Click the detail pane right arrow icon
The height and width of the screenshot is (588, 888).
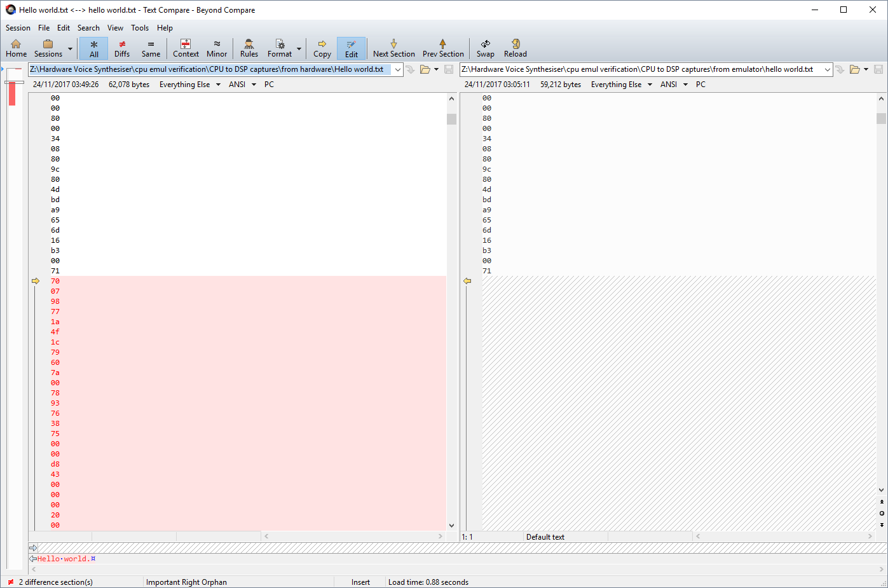33,548
